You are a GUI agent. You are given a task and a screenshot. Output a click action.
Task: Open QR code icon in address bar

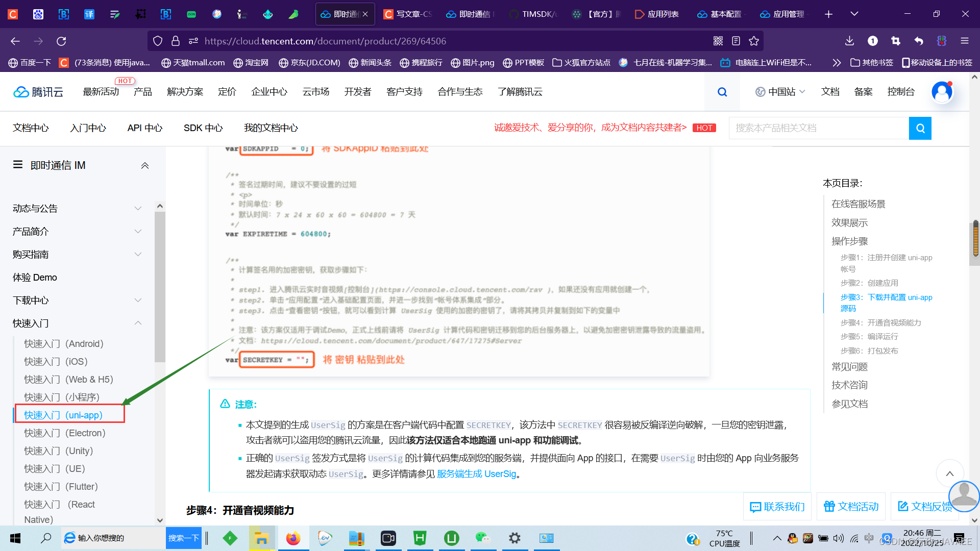coord(718,41)
